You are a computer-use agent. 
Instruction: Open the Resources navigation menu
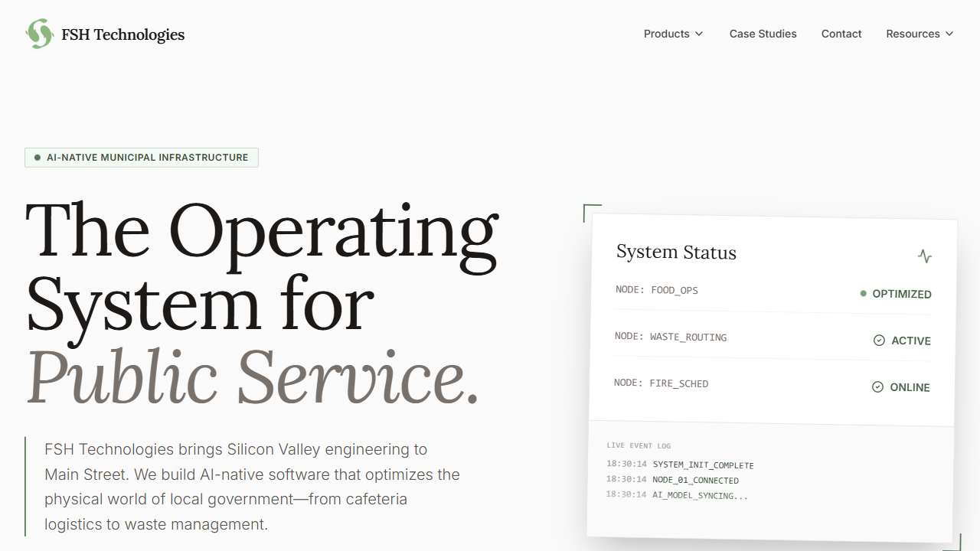pos(913,34)
